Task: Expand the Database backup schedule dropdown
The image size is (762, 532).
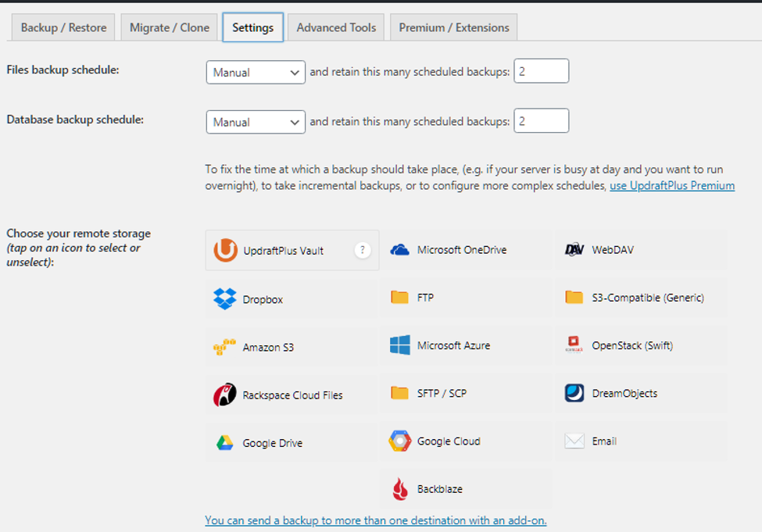Action: (x=255, y=122)
